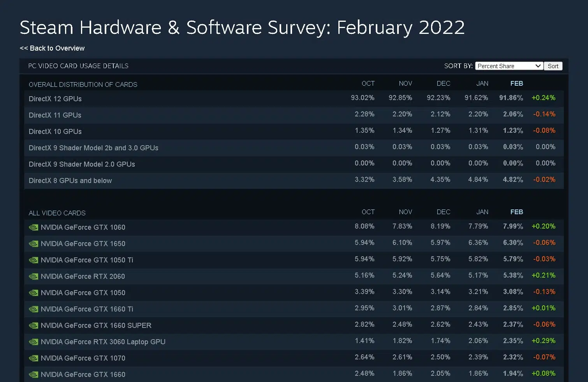The height and width of the screenshot is (382, 588).
Task: Open the Back to Overview link
Action: click(x=52, y=48)
